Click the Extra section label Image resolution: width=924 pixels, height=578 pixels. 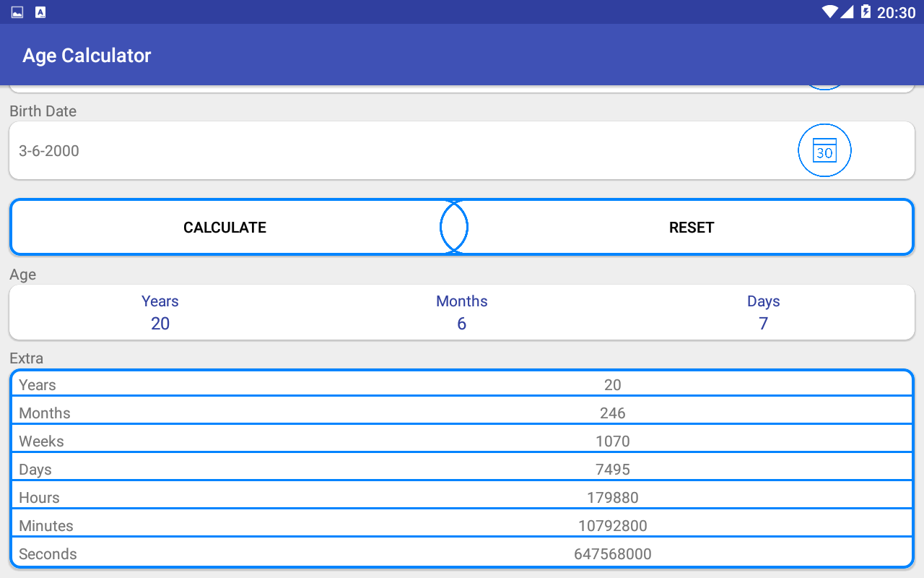pos(26,358)
